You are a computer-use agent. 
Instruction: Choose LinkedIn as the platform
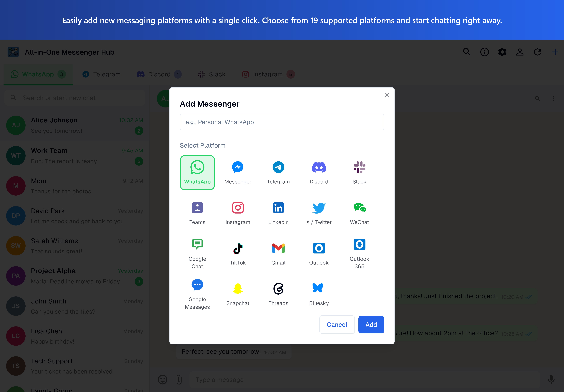278,213
